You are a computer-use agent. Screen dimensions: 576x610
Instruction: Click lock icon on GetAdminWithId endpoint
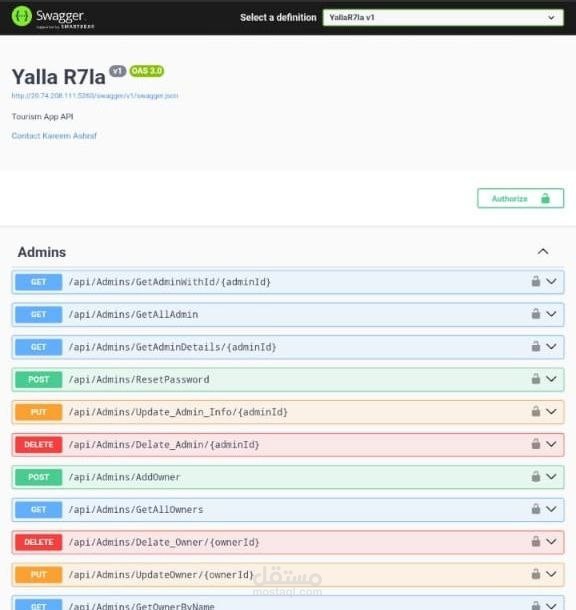536,281
